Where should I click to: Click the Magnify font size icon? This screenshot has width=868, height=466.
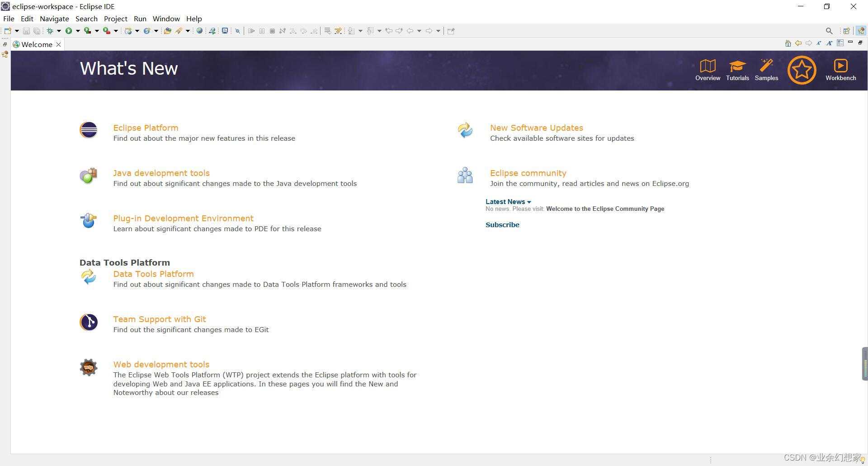coord(829,43)
